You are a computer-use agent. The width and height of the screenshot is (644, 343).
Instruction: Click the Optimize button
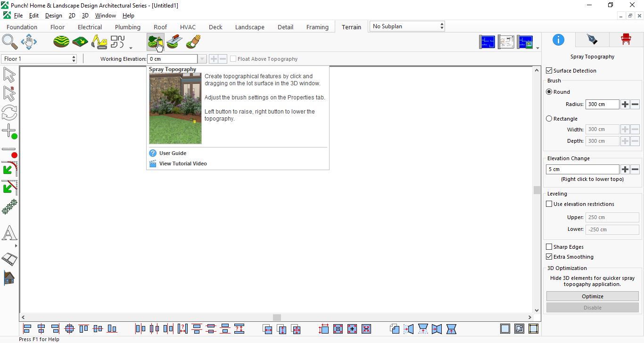pos(593,296)
